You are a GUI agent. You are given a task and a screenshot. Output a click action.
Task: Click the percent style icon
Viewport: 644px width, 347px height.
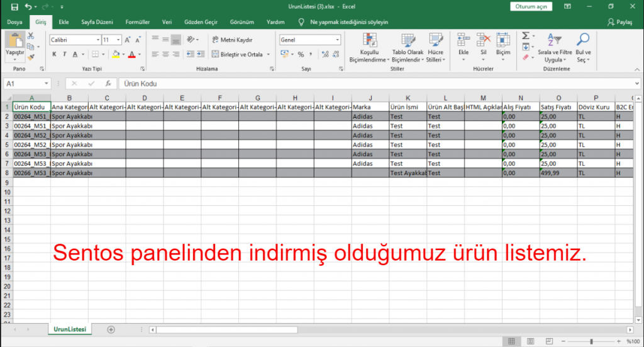[x=301, y=54]
